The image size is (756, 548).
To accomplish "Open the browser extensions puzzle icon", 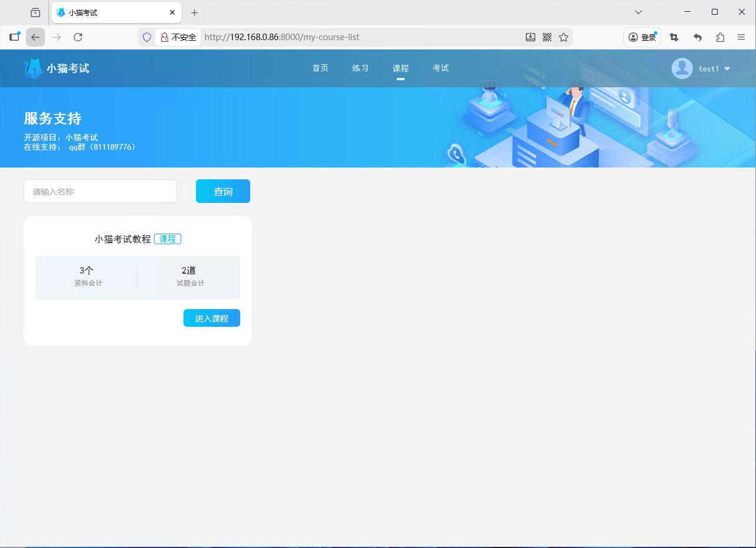I will click(720, 37).
